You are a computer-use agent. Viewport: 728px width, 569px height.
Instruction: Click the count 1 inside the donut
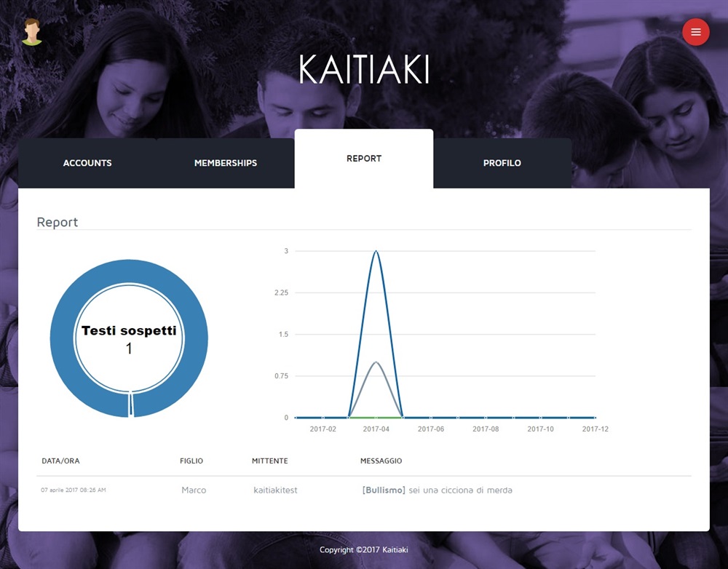coord(129,349)
